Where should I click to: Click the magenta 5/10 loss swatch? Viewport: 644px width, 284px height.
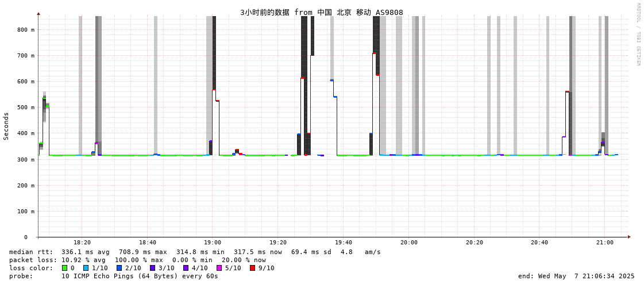(x=219, y=268)
